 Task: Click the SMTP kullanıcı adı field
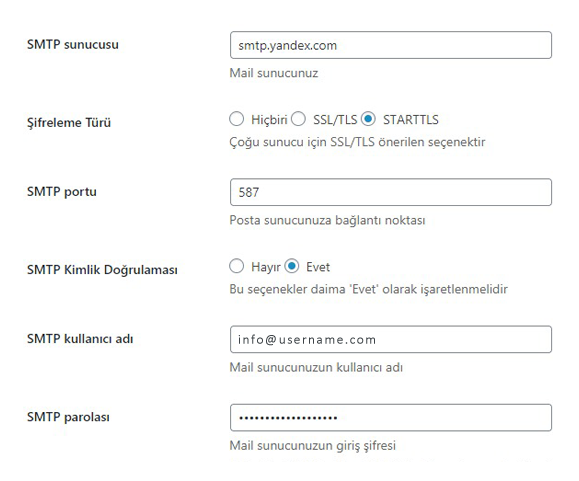point(391,339)
